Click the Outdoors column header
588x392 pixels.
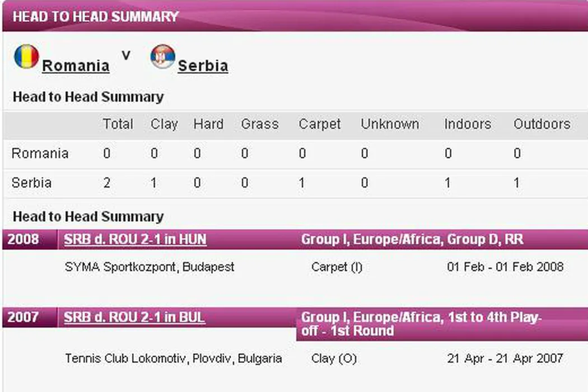542,124
